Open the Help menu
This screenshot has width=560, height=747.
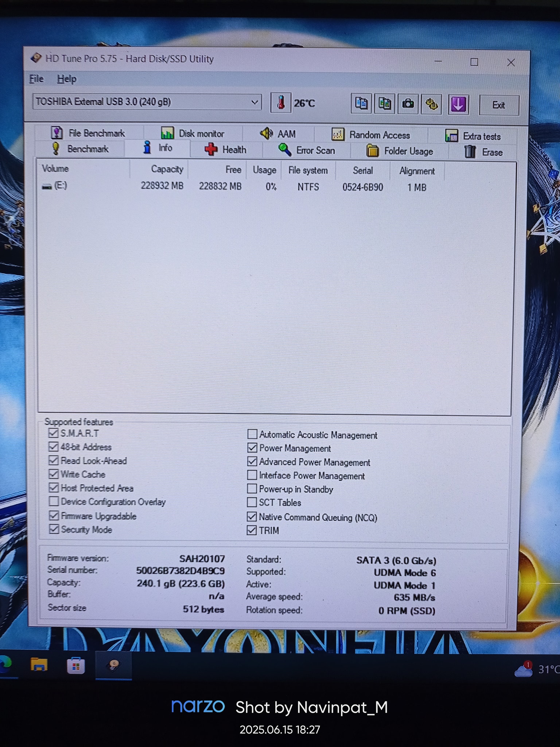[67, 79]
